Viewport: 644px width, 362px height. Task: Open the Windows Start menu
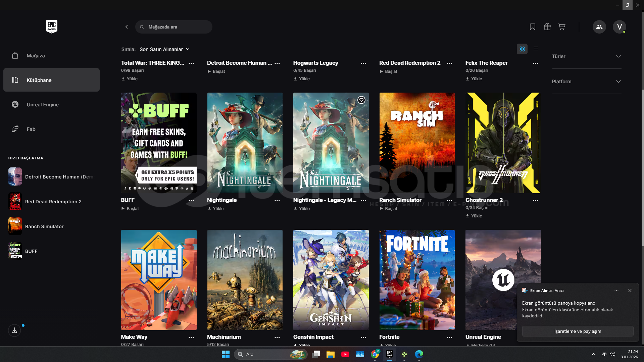tap(226, 354)
